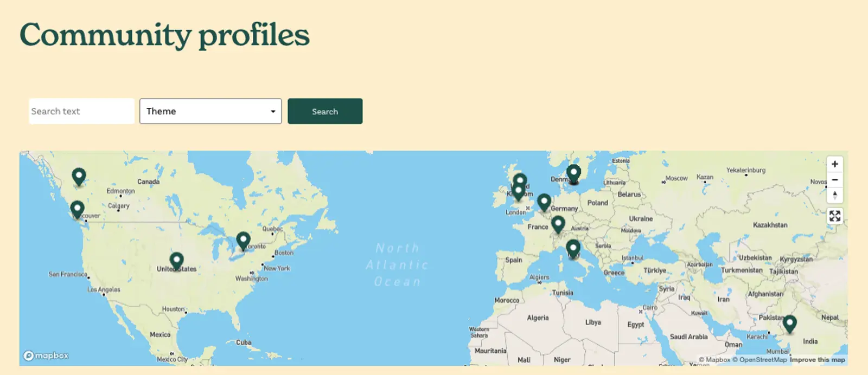Screen dimensions: 868x375
Task: Open the pin just west of Germany
Action: click(544, 202)
